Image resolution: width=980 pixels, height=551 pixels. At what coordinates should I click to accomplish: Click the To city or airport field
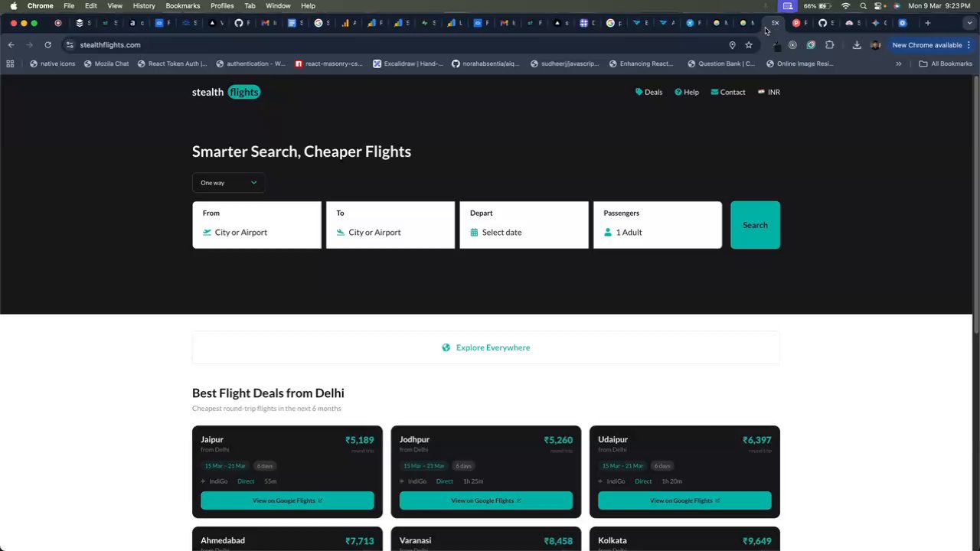[390, 225]
